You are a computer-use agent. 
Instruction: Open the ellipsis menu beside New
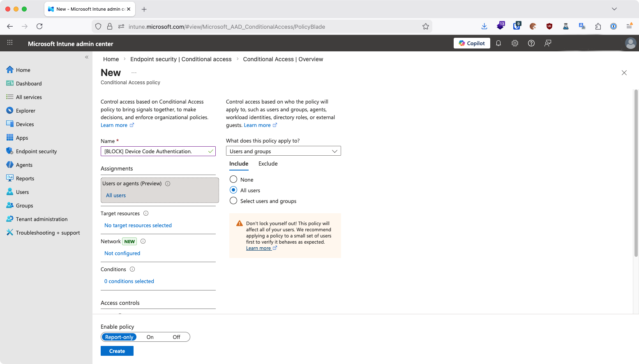click(134, 73)
